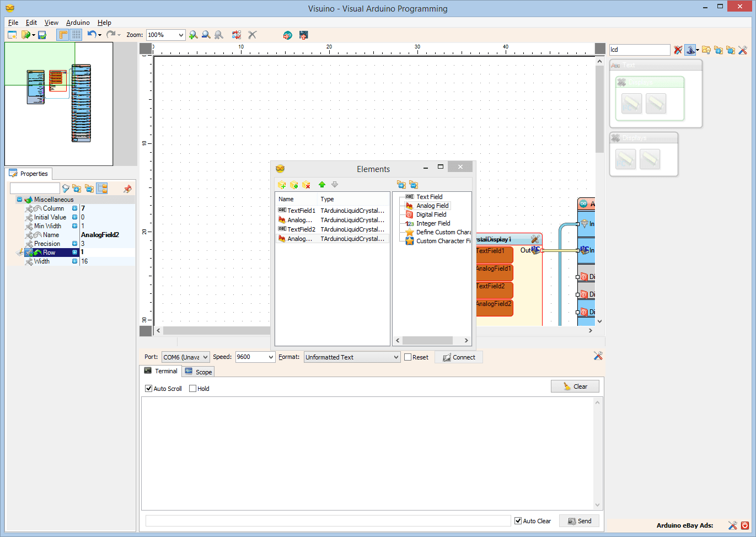The width and height of the screenshot is (756, 537).
Task: Open the Arduino menu
Action: (x=77, y=23)
